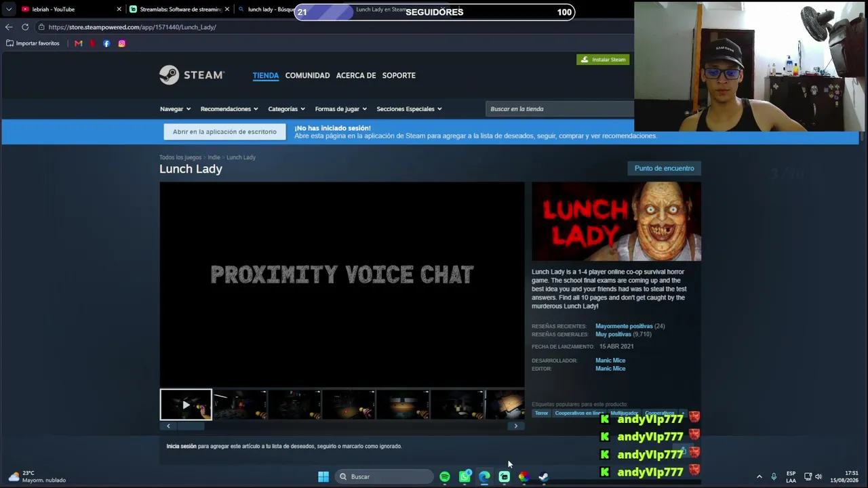
Task: Click the Instalar Steam button
Action: pyautogui.click(x=603, y=60)
